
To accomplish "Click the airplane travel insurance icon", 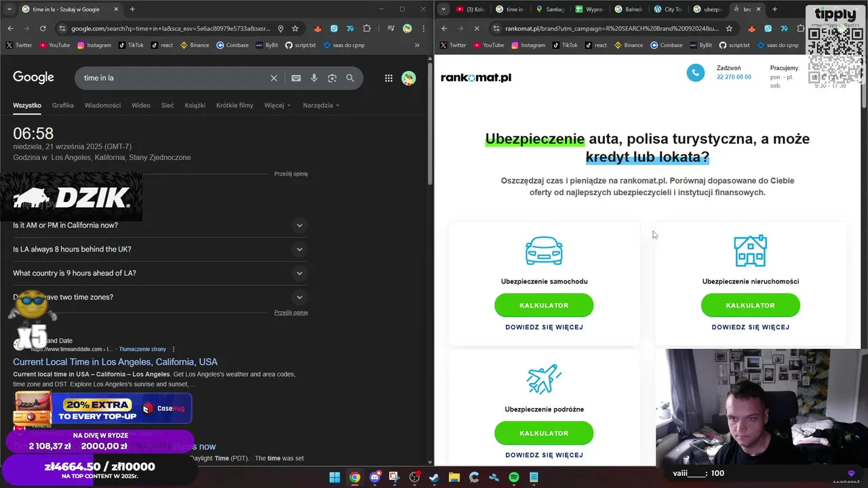I will (544, 379).
